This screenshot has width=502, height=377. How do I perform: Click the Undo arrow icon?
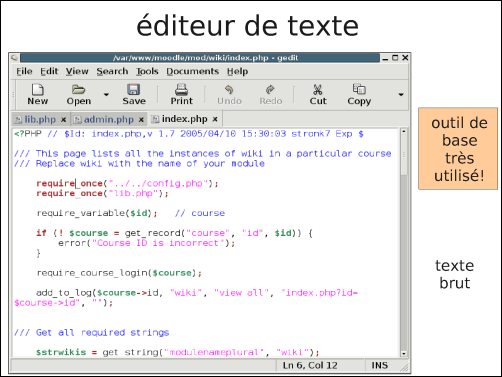(x=229, y=89)
